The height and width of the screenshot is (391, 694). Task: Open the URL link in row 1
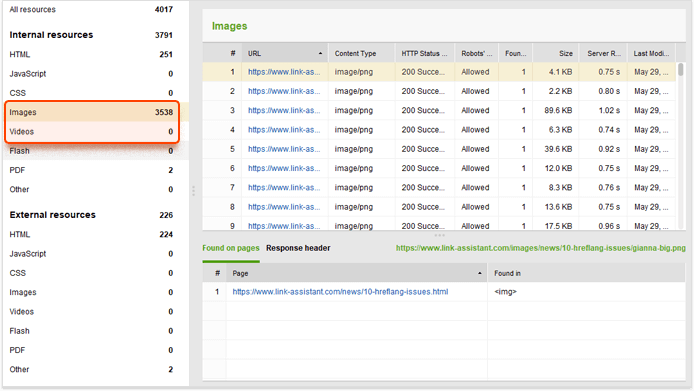coord(284,72)
